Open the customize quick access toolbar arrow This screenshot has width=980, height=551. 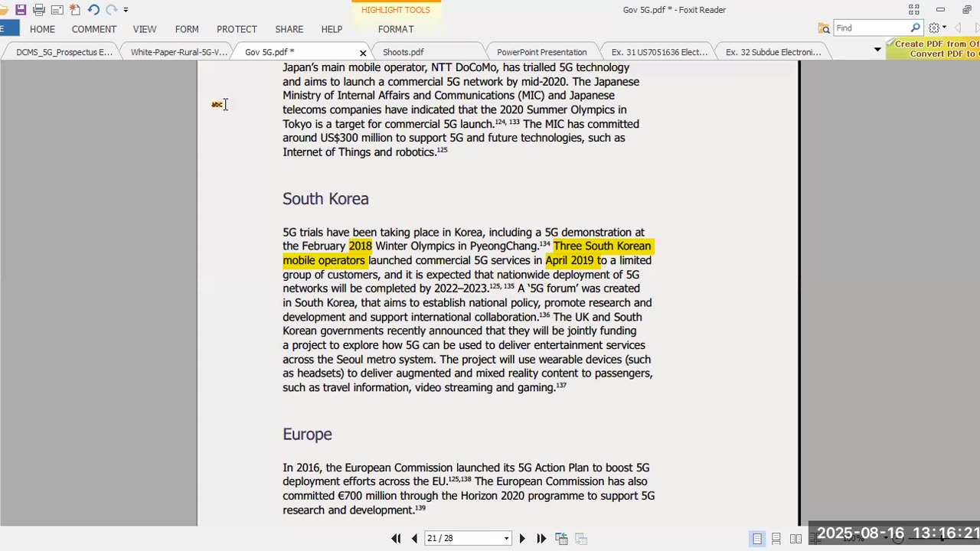126,10
